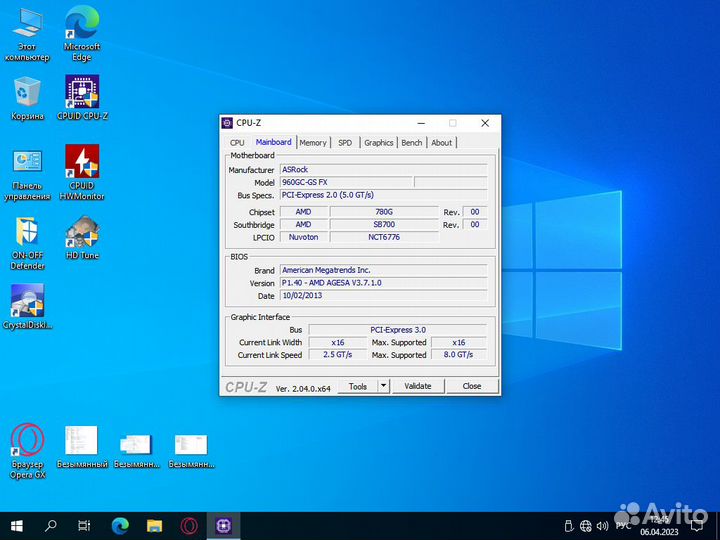Switch to the Bench tab

411,143
